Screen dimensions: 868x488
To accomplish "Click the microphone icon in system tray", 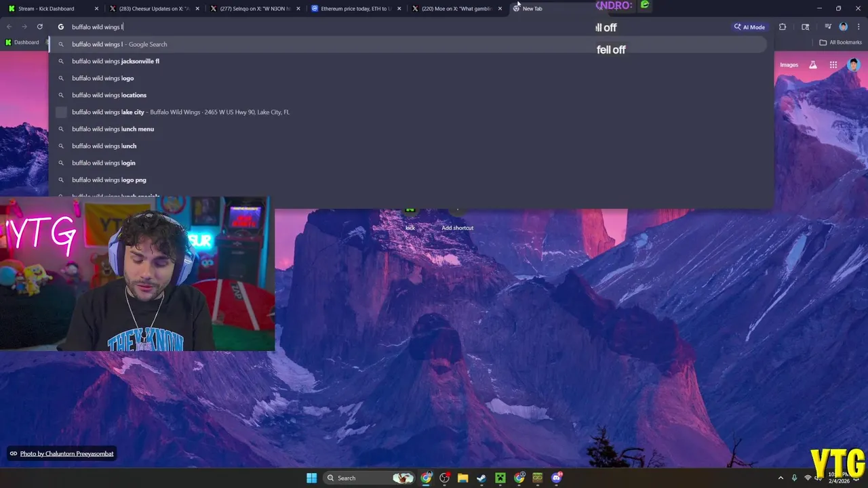I will (x=794, y=478).
